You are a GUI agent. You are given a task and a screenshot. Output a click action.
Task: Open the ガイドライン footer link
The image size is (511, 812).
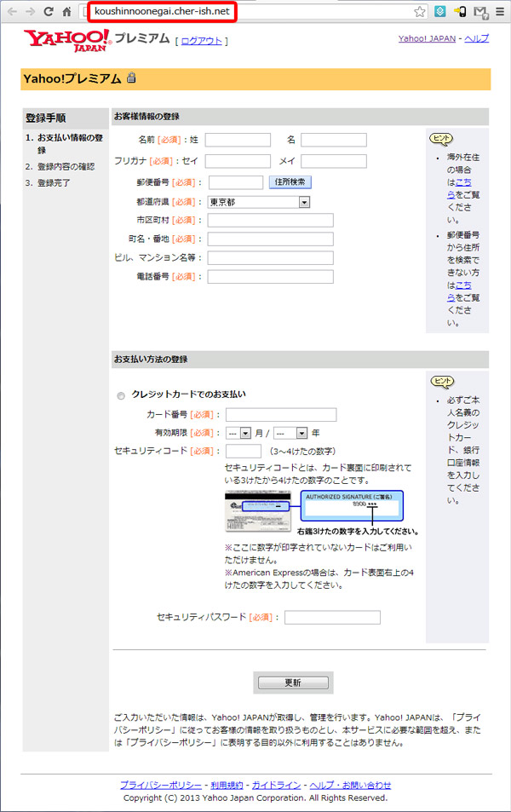[277, 785]
